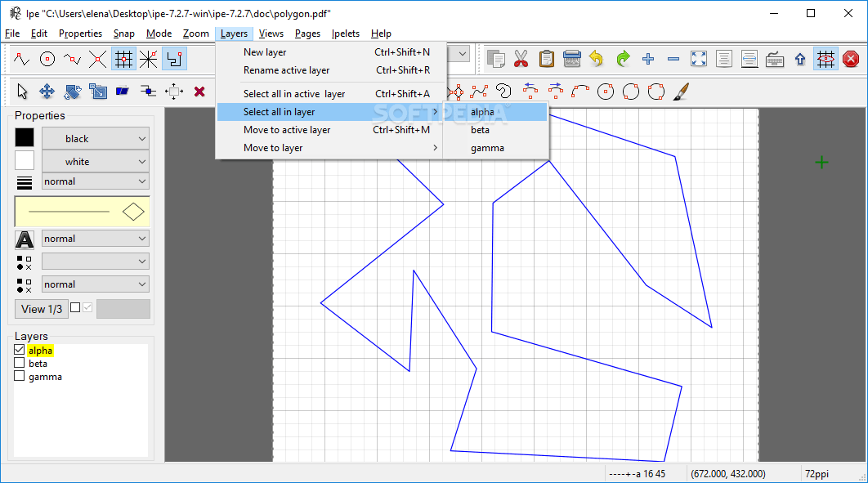The image size is (868, 483).
Task: Click the View 1/3 button
Action: (42, 309)
